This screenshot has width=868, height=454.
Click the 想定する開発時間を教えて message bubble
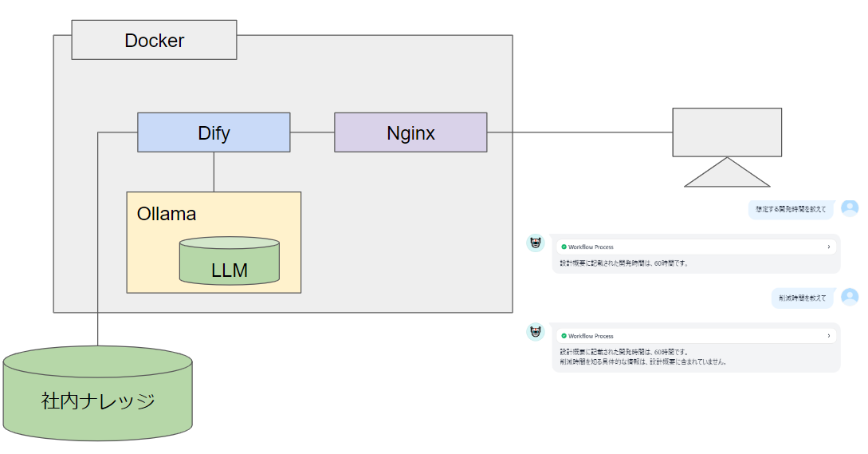coord(791,210)
